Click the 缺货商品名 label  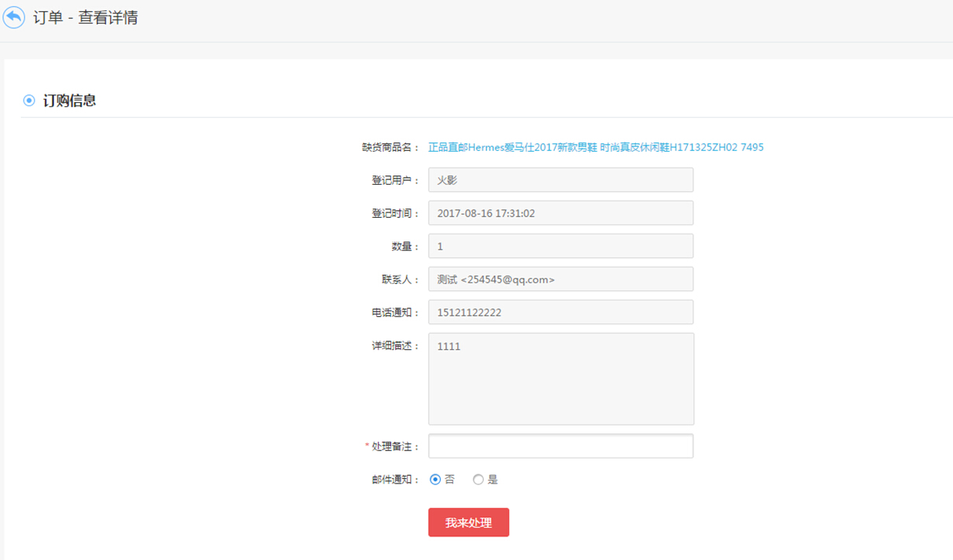391,148
